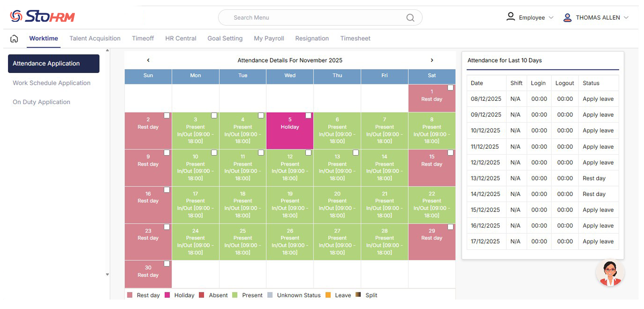Image resolution: width=644 pixels, height=309 pixels.
Task: Click the next month arrow on the calendar
Action: (x=431, y=60)
